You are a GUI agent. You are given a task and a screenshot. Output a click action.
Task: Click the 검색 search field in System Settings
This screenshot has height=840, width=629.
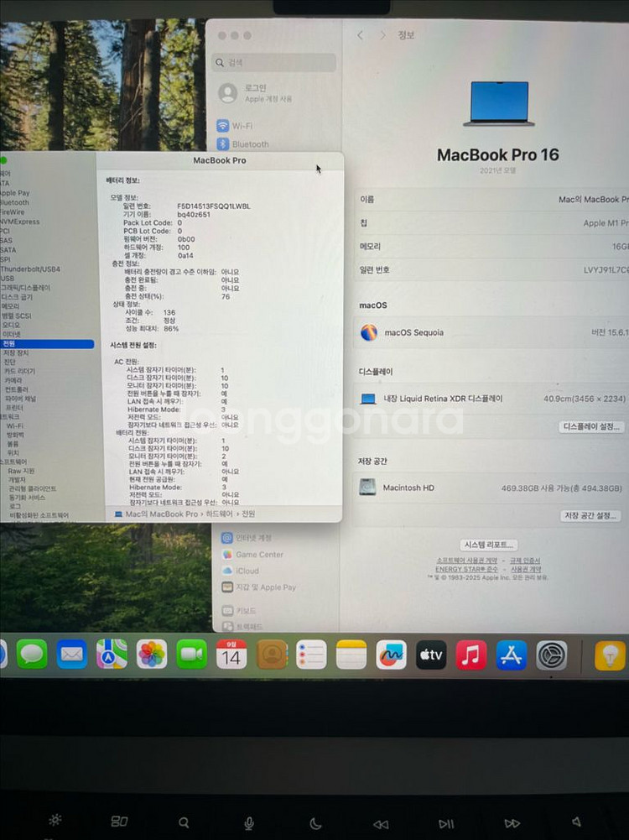[274, 63]
